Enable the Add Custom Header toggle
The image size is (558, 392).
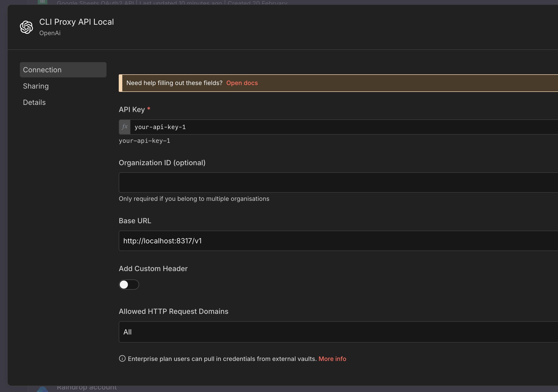[129, 285]
